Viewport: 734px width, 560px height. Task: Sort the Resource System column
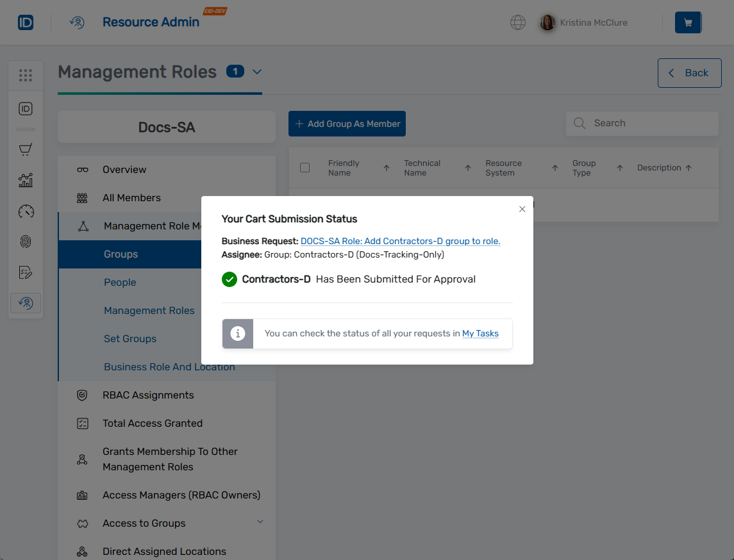555,167
